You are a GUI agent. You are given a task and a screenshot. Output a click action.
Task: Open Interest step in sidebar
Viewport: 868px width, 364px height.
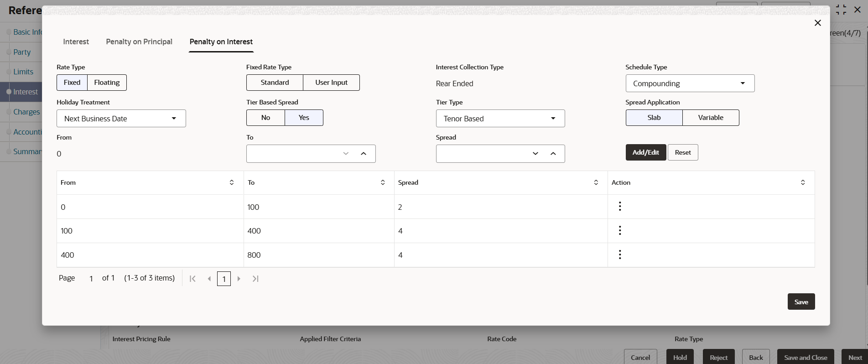26,92
